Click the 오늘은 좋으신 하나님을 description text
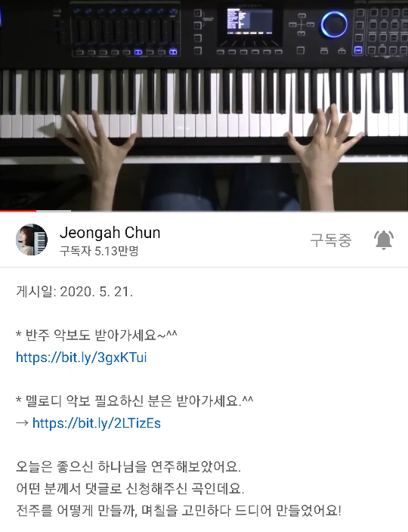 [128, 467]
